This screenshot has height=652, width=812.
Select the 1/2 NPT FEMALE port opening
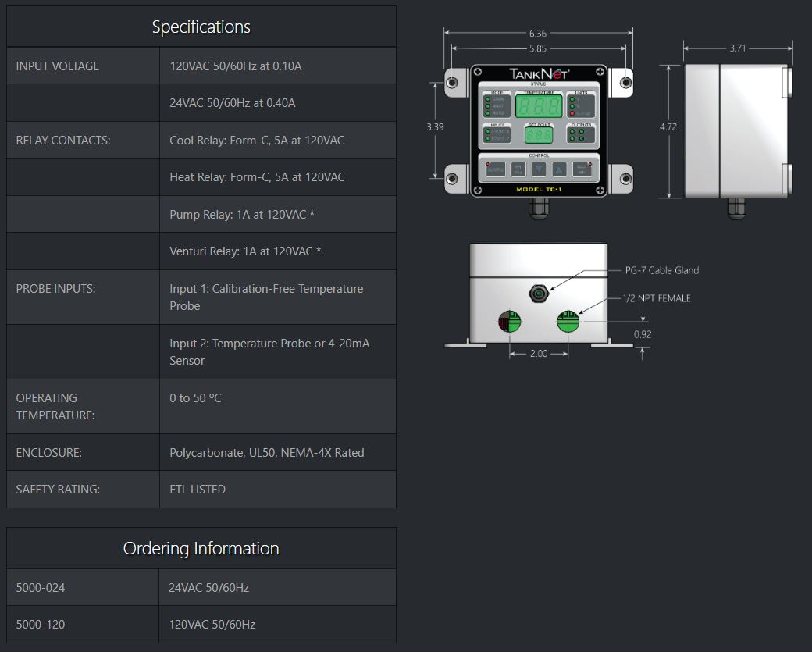568,321
